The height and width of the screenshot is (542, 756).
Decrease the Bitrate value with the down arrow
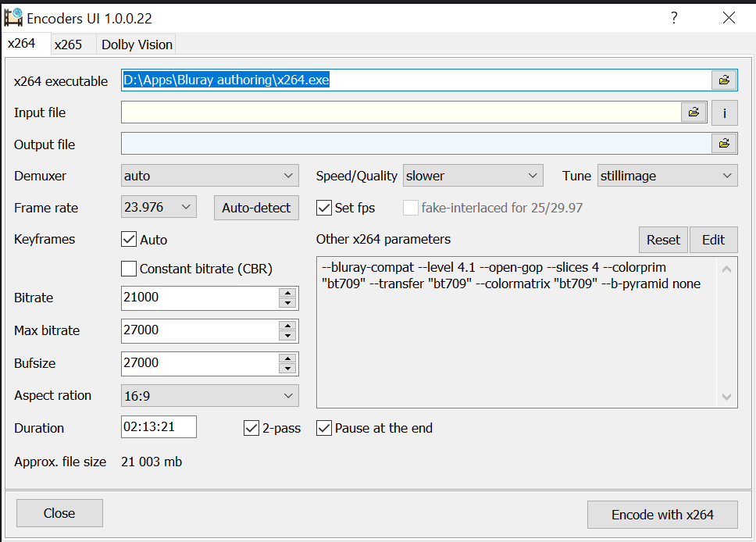(287, 303)
